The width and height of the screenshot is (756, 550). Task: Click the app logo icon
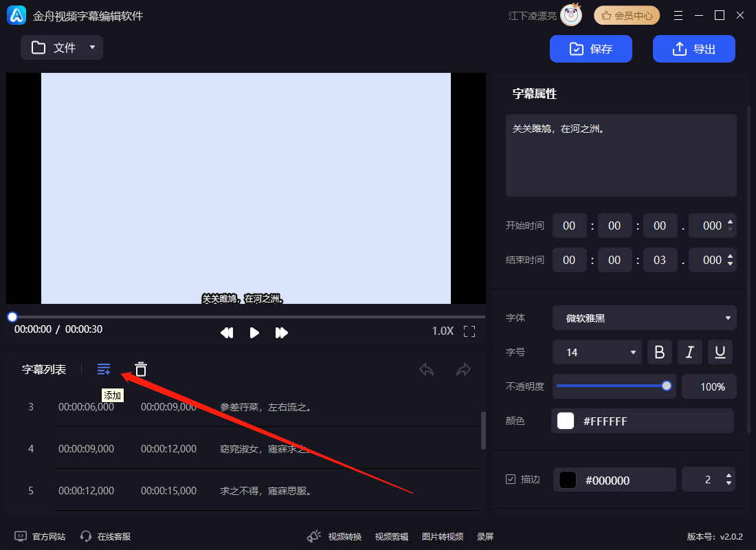pos(17,15)
